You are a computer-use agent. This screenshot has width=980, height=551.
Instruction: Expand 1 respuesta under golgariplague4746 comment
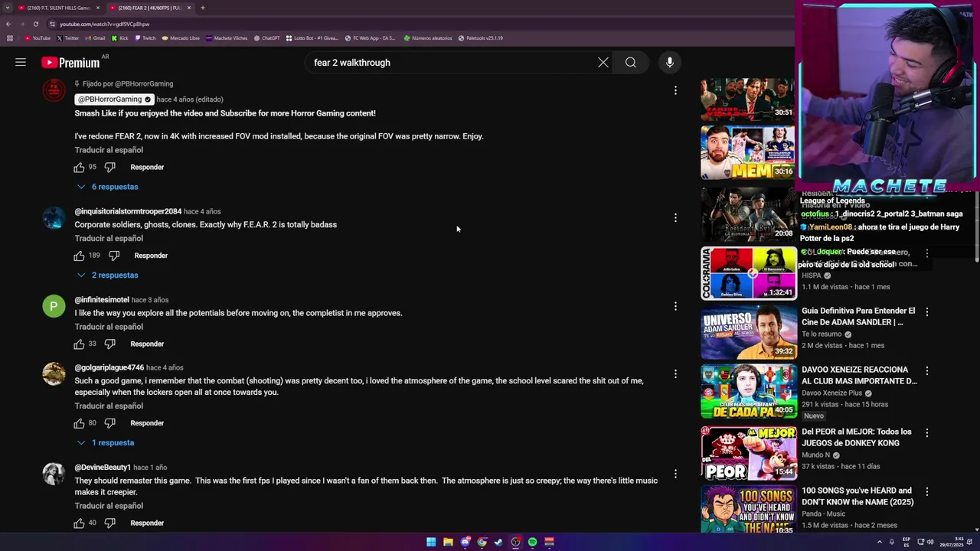coord(105,443)
